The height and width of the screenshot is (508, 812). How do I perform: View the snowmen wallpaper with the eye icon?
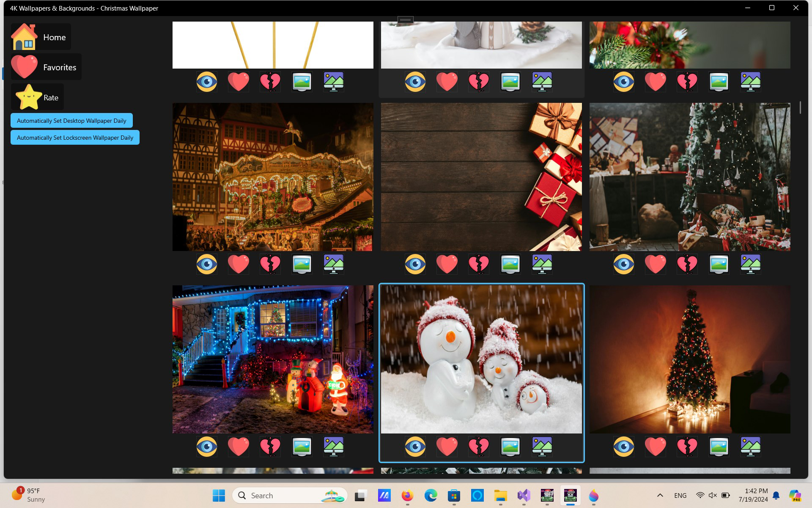[415, 447]
